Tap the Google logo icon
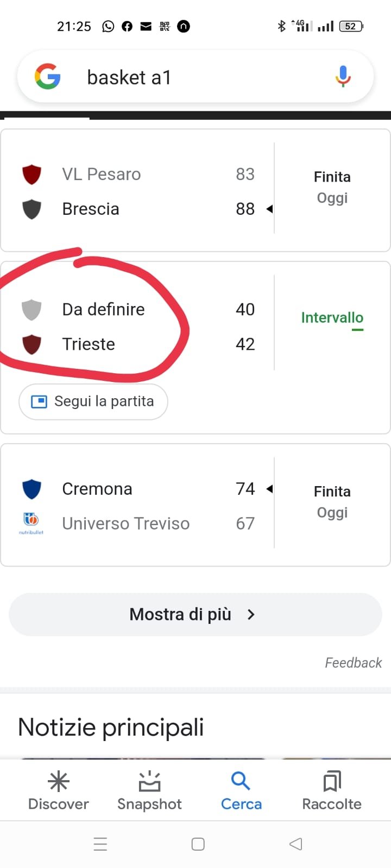Image resolution: width=391 pixels, height=868 pixels. (x=47, y=76)
